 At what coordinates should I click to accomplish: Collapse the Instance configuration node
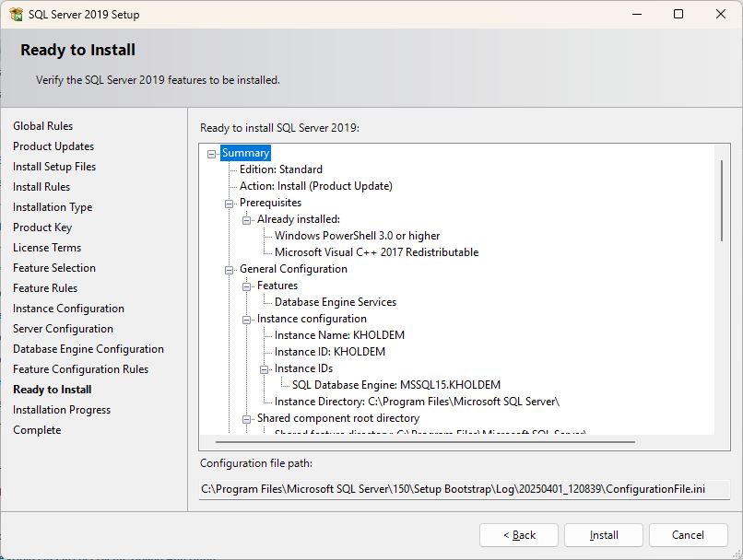point(247,320)
